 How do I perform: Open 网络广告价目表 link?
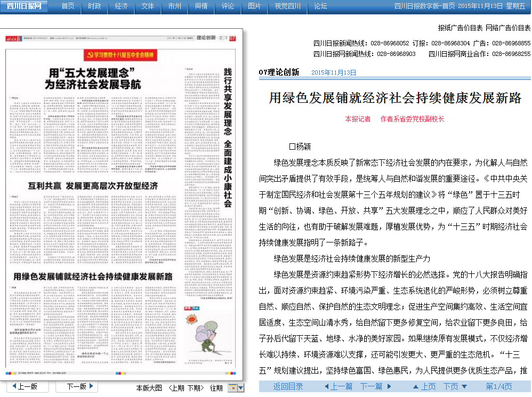[x=508, y=28]
